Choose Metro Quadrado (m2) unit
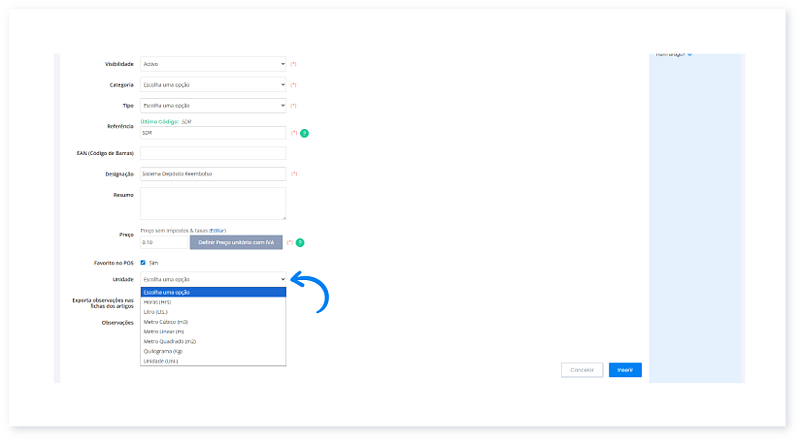 pyautogui.click(x=171, y=341)
